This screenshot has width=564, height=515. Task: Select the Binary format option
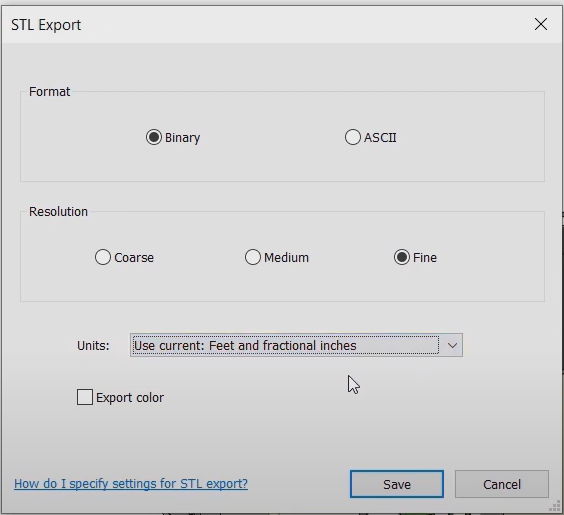click(x=154, y=137)
